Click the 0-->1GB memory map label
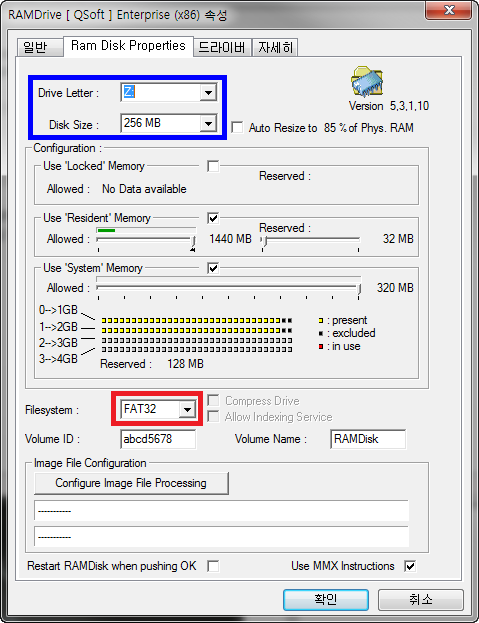Viewport: 479px width, 623px height. coord(58,310)
